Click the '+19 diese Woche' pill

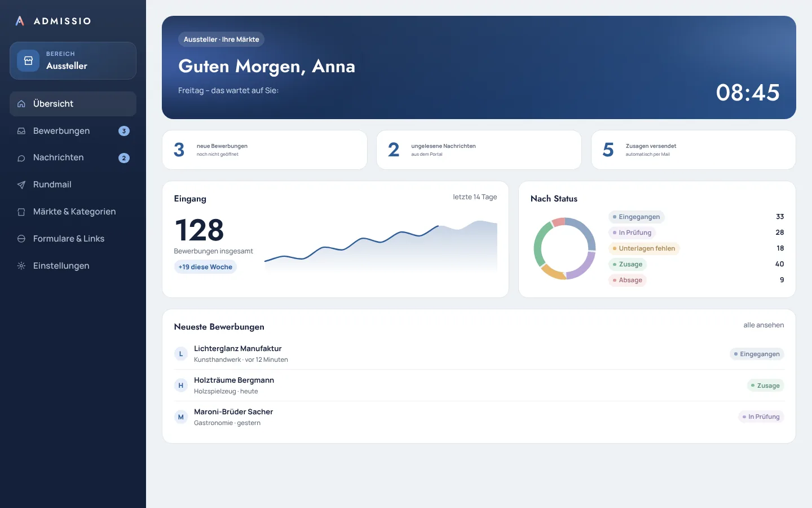205,267
